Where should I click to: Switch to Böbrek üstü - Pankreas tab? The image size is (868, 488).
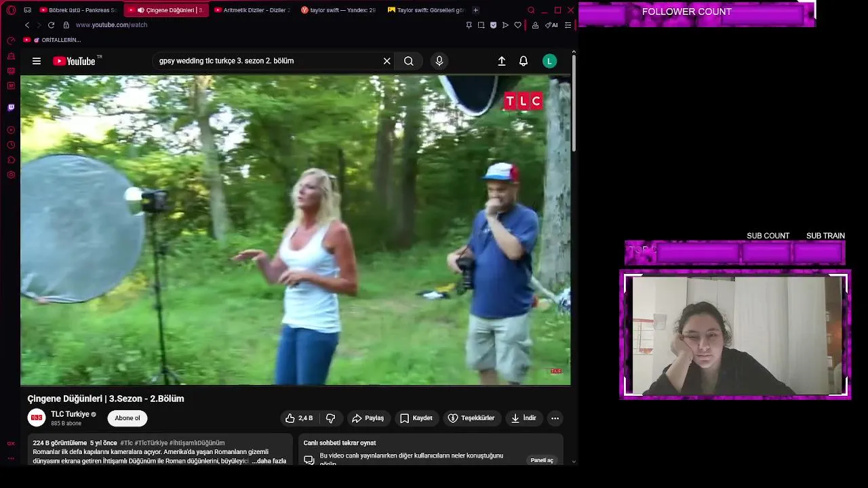[x=78, y=10]
